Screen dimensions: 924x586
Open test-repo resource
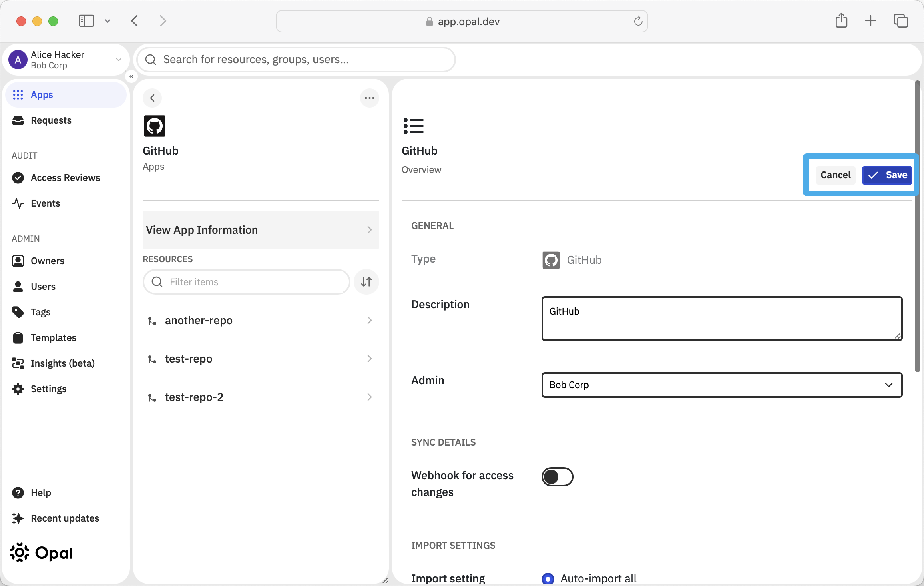(261, 359)
